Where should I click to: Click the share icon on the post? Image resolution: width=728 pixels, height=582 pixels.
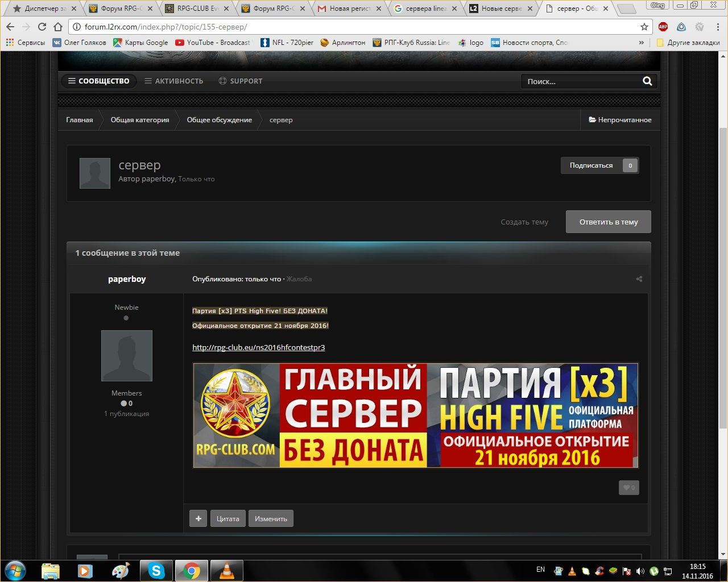click(639, 279)
